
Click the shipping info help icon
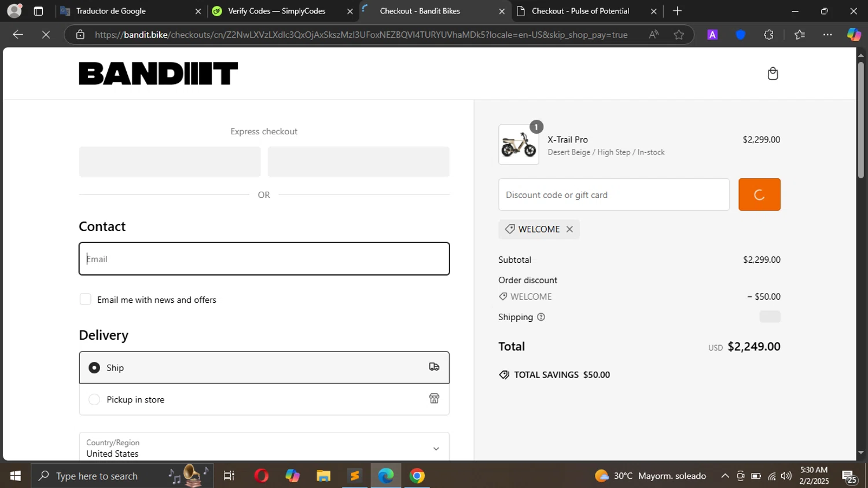point(541,317)
